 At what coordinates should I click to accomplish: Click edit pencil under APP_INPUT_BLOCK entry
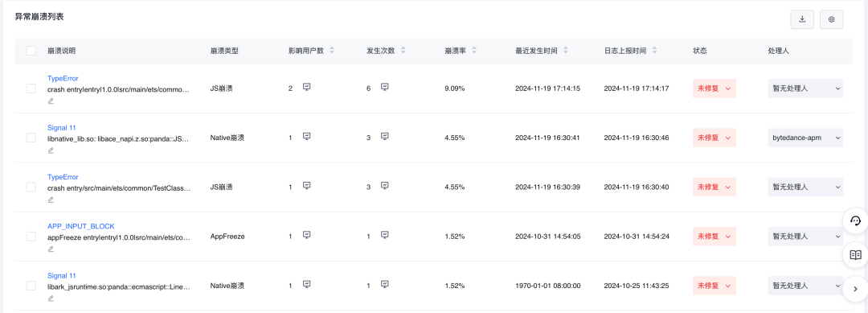click(51, 249)
